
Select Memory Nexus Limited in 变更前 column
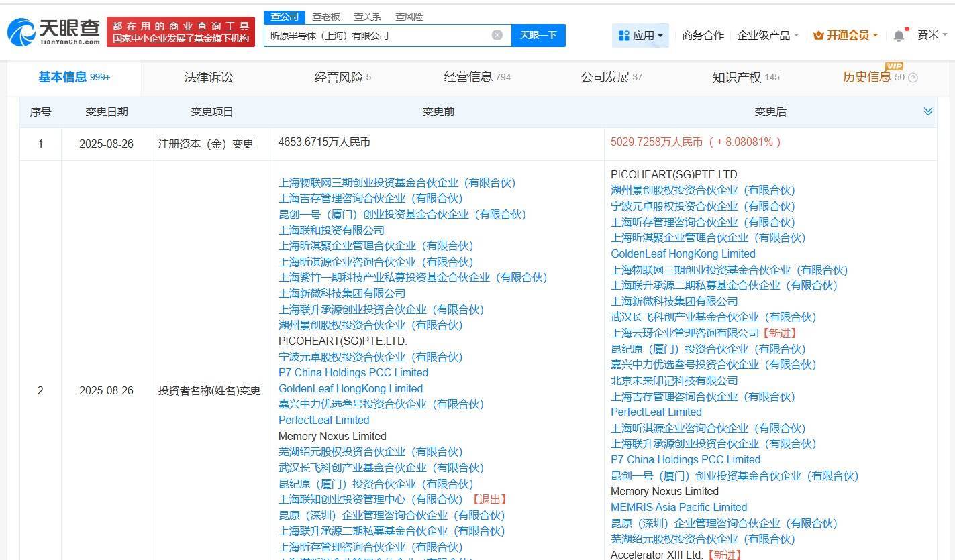click(332, 436)
